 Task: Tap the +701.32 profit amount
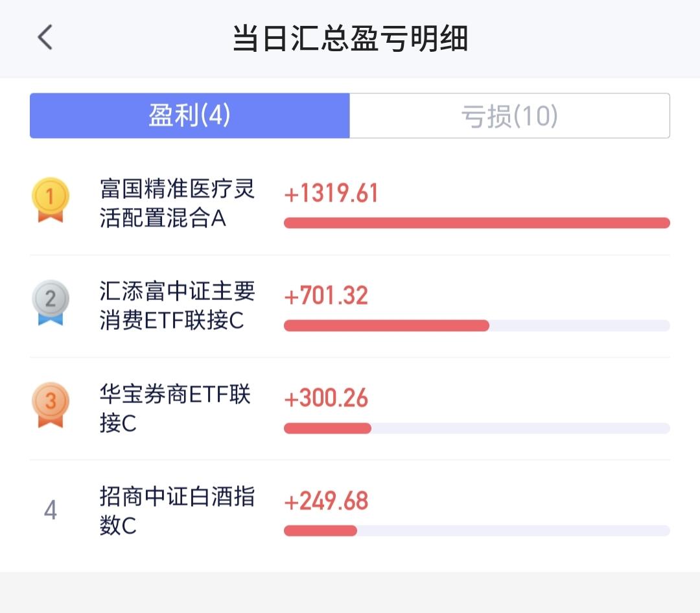click(x=326, y=295)
